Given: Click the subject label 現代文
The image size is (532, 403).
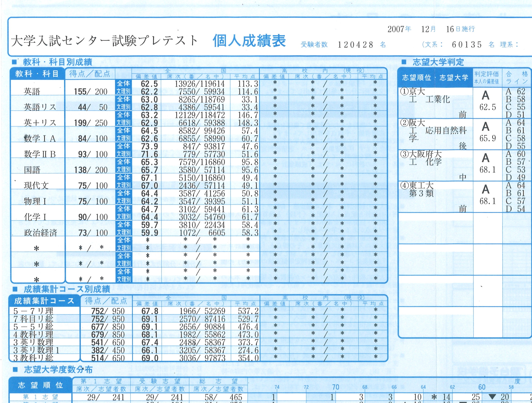Looking at the screenshot, I should (36, 186).
